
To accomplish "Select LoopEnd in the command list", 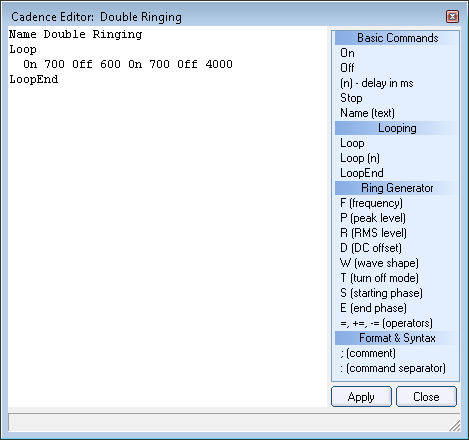I will (x=362, y=173).
